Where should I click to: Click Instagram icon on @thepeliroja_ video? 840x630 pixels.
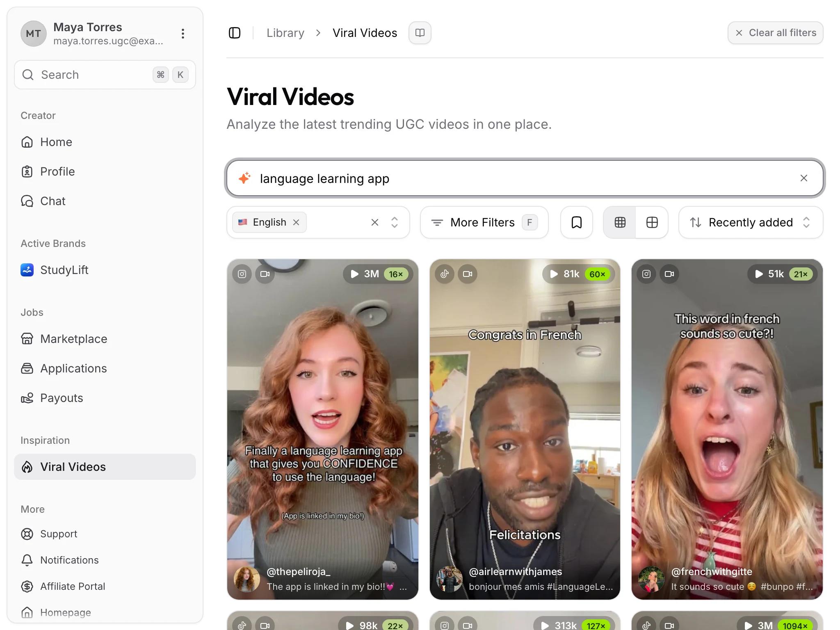(242, 274)
